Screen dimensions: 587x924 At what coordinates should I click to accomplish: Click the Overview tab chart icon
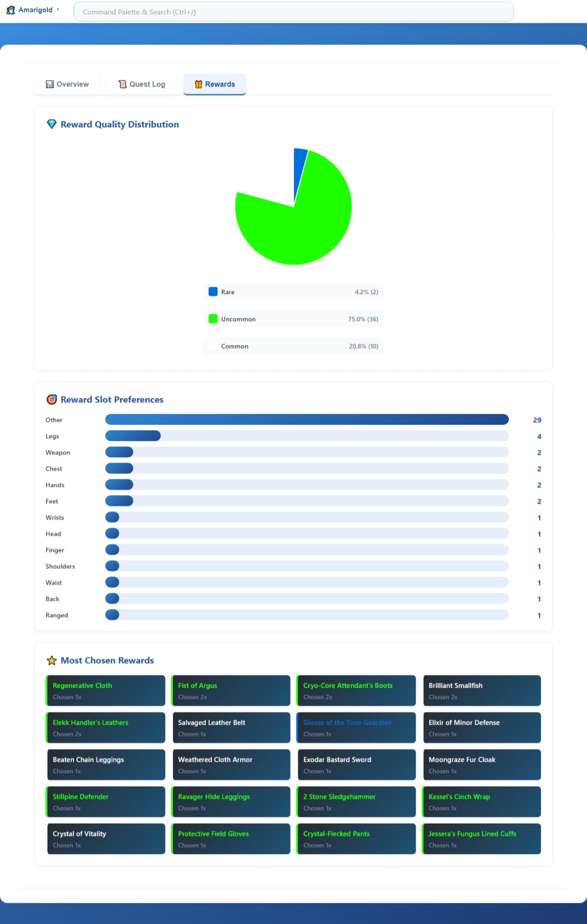coord(50,85)
